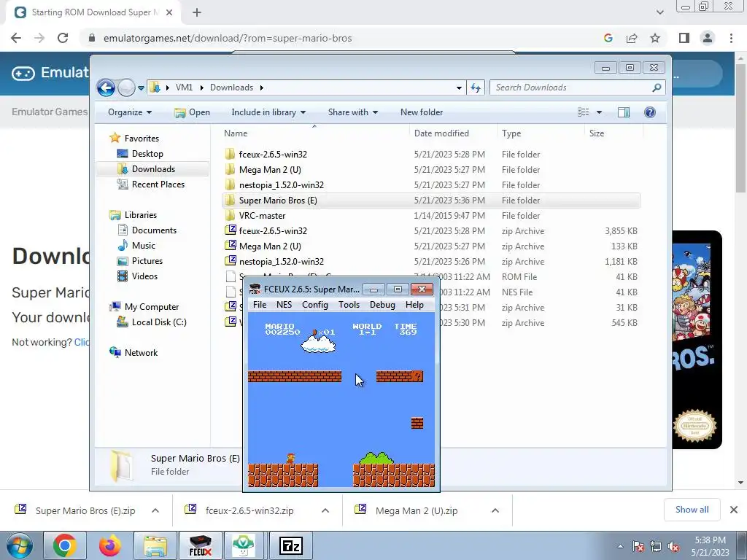Image resolution: width=747 pixels, height=560 pixels.
Task: Open the Organize dropdown
Action: tap(130, 112)
